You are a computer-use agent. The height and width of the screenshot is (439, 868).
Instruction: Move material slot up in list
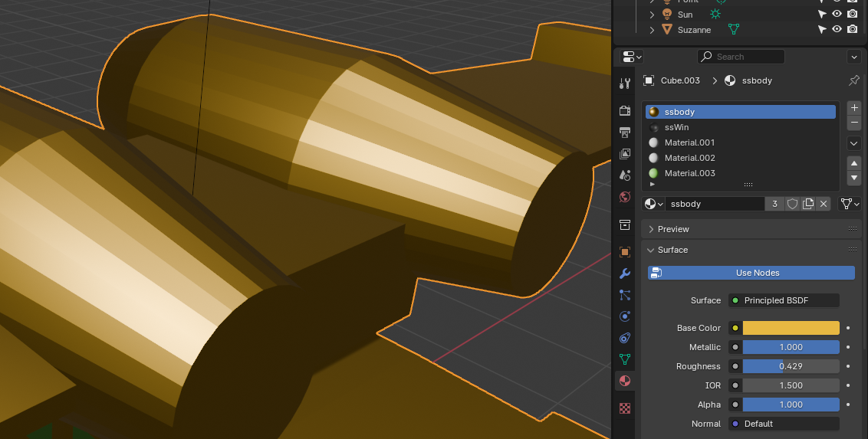point(854,163)
